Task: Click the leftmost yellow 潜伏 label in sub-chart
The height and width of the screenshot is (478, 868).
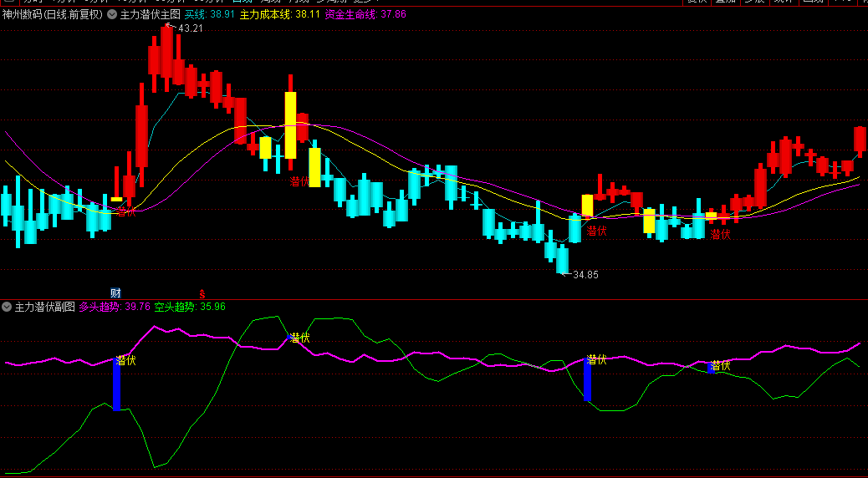Action: point(126,361)
